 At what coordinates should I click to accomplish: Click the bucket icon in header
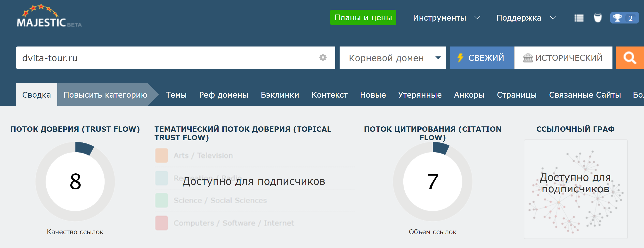point(597,18)
